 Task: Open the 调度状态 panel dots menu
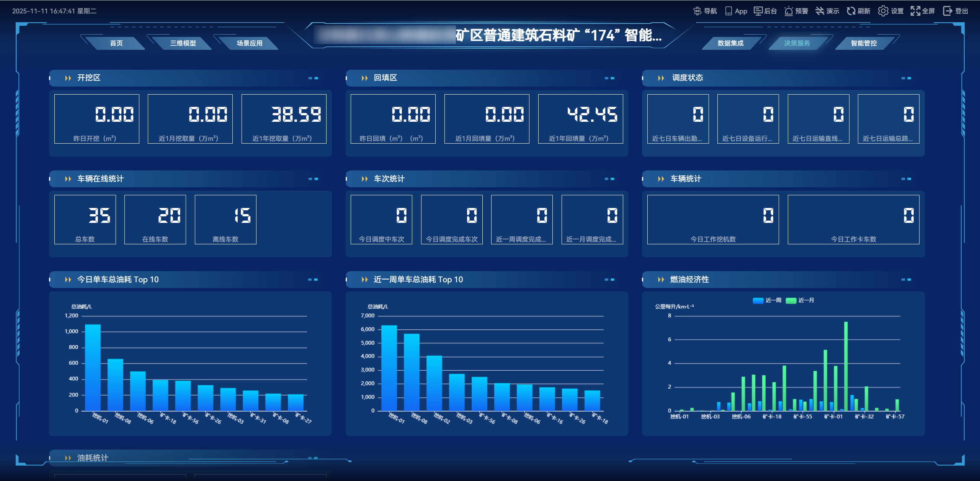point(906,78)
